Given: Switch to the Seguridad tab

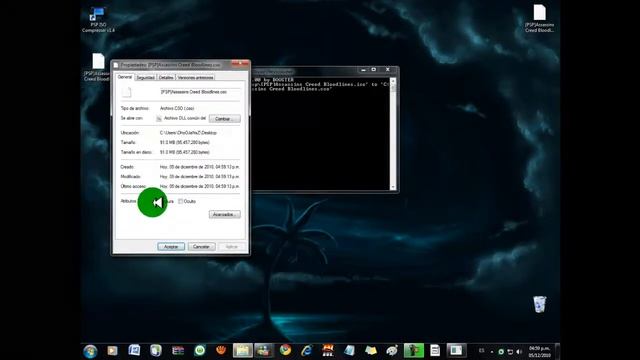Looking at the screenshot, I should (145, 78).
